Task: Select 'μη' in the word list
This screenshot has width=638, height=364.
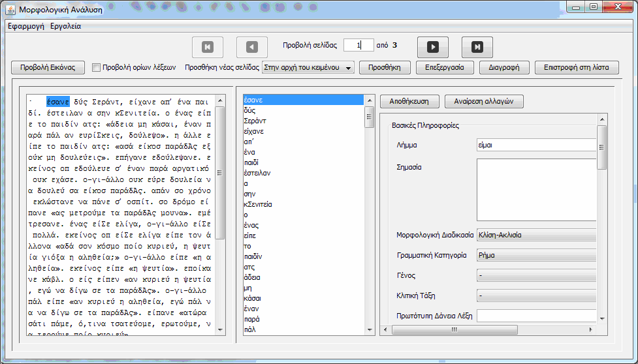Action: (303, 288)
